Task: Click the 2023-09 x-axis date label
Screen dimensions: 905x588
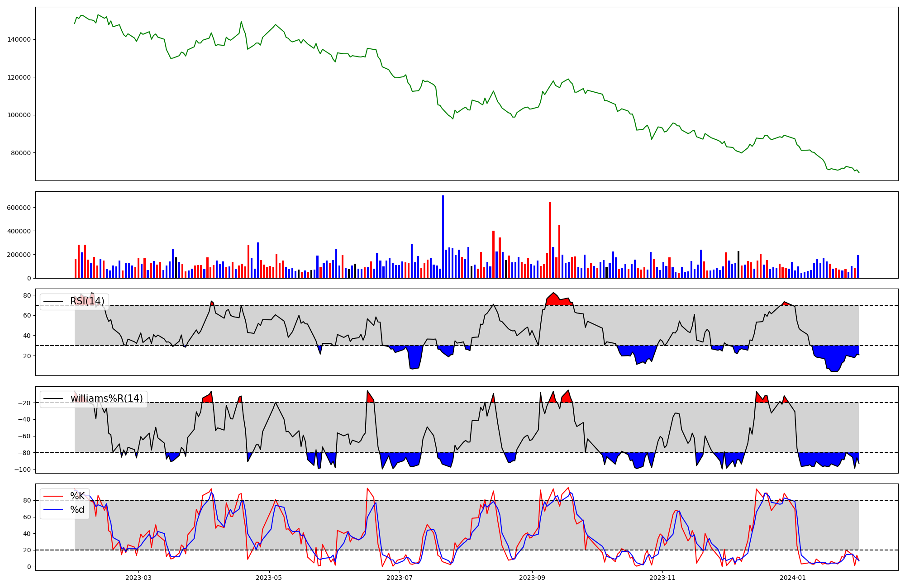Action: pos(532,578)
